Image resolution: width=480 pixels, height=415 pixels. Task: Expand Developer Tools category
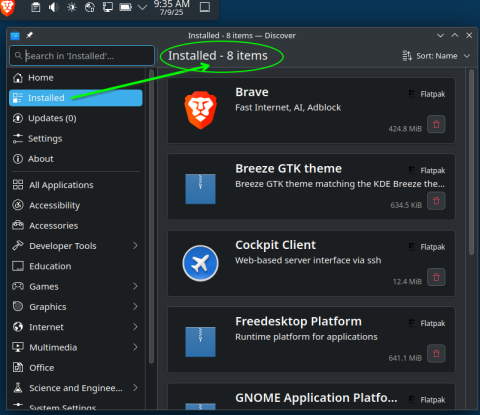[x=135, y=246]
